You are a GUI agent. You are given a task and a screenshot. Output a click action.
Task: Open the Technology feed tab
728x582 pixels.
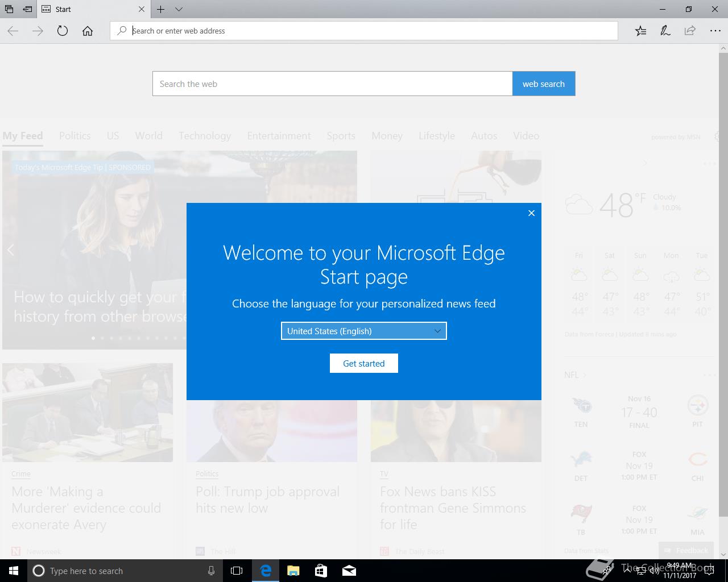[205, 135]
